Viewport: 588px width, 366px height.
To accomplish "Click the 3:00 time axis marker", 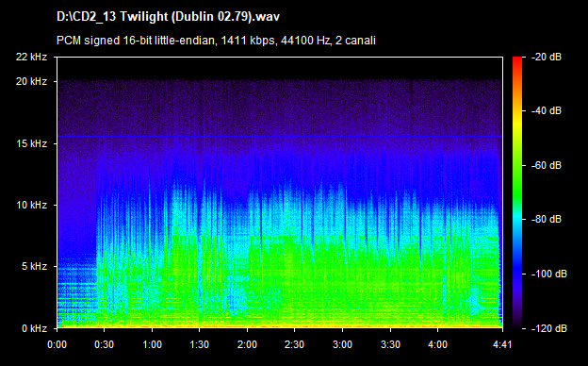I will (342, 344).
